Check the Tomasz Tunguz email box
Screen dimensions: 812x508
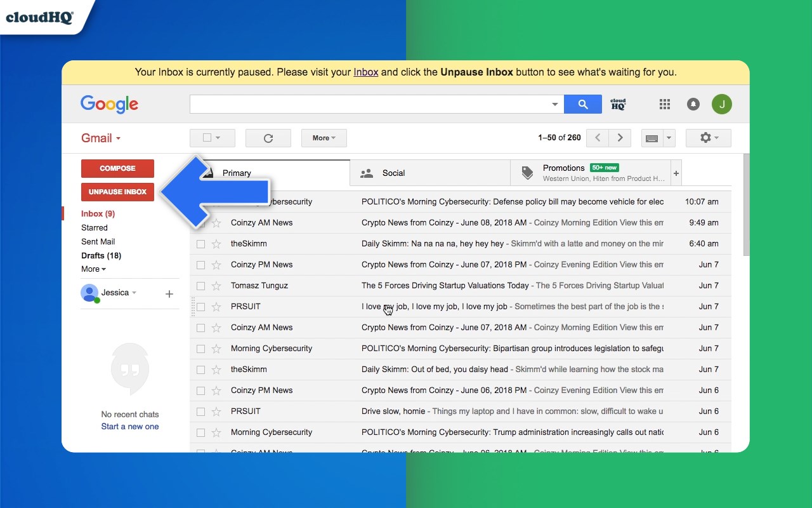click(200, 286)
